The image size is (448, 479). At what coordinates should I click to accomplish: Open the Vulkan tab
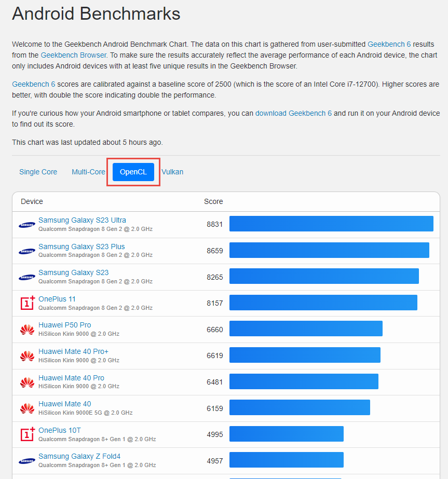172,172
